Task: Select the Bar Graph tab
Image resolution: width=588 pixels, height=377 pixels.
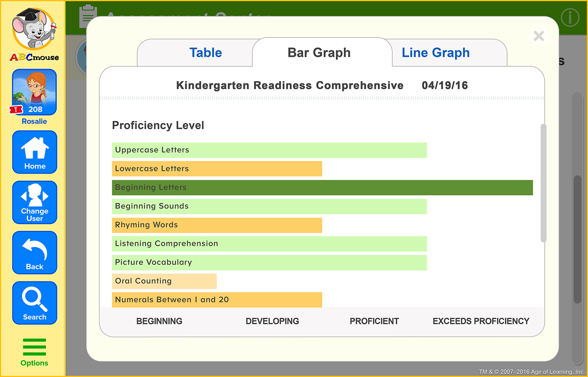Action: [x=319, y=53]
